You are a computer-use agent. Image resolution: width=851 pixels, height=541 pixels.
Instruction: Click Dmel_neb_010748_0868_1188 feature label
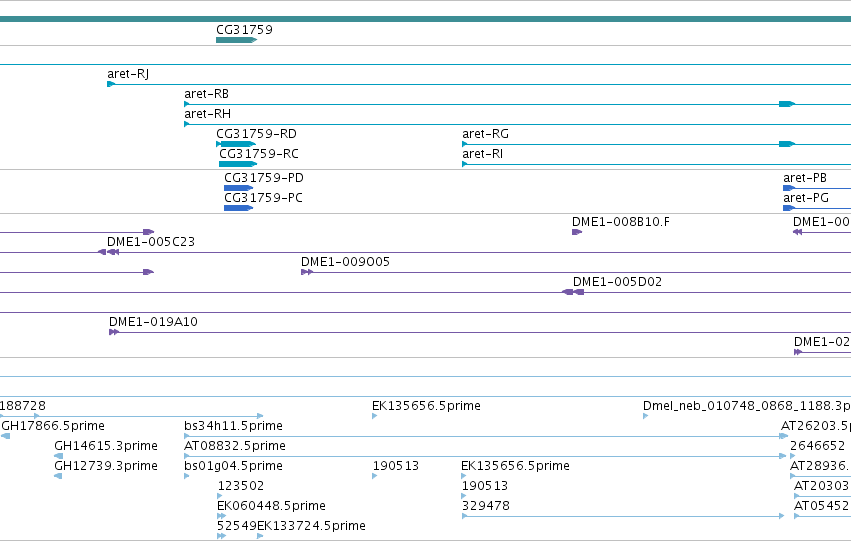(x=747, y=406)
